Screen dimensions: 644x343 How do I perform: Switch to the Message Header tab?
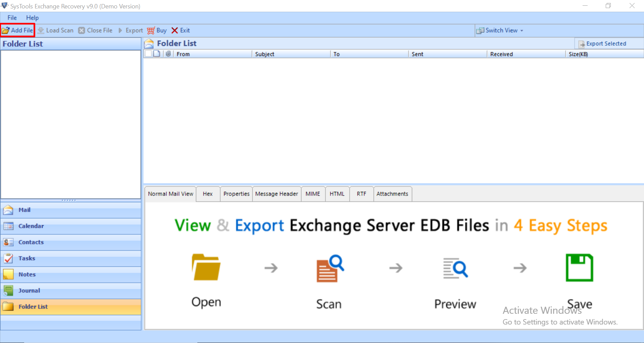277,194
